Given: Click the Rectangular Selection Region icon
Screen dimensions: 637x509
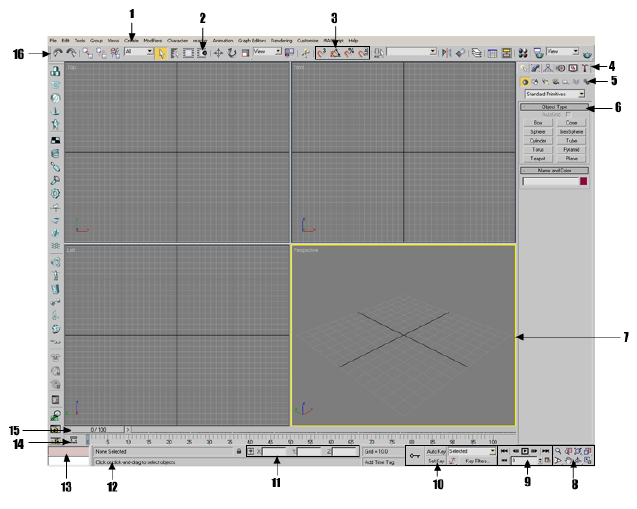Looking at the screenshot, I should (x=188, y=53).
